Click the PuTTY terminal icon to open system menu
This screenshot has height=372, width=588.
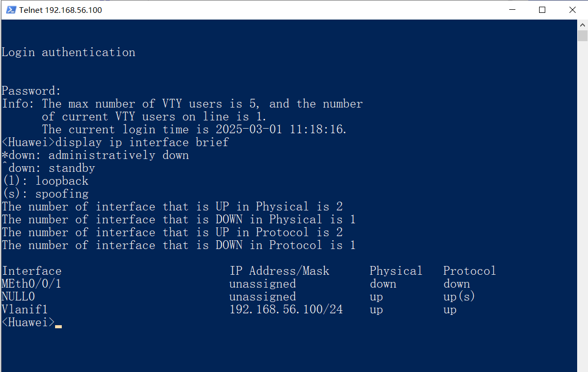point(10,10)
